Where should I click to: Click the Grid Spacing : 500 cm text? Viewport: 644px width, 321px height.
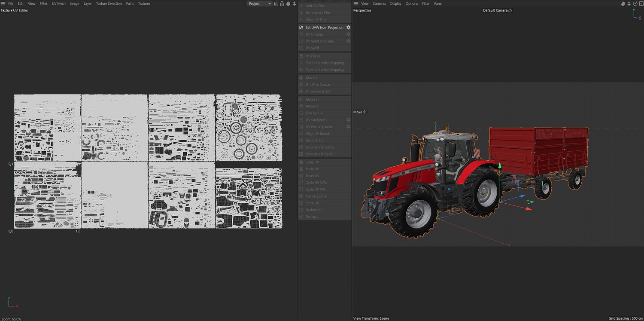coord(625,318)
